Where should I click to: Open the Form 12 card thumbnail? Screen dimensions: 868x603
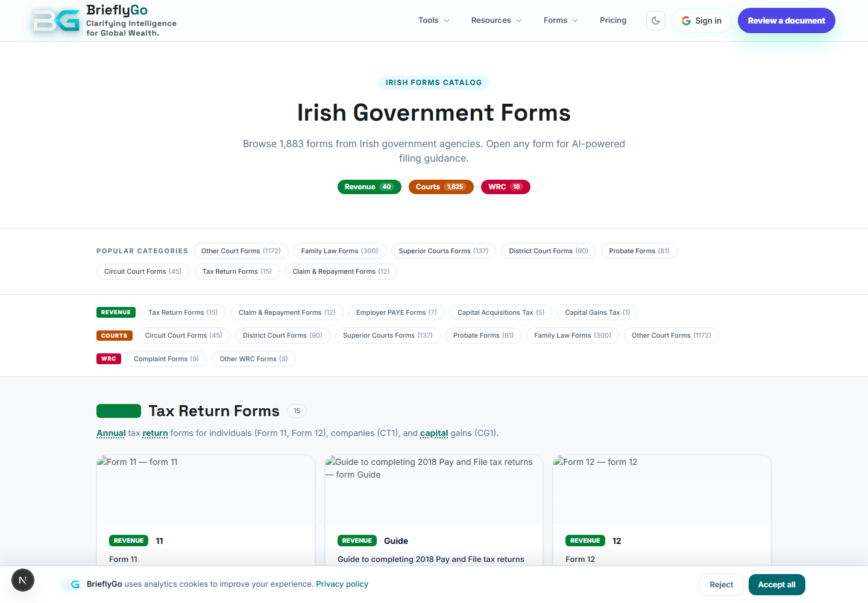pyautogui.click(x=662, y=489)
